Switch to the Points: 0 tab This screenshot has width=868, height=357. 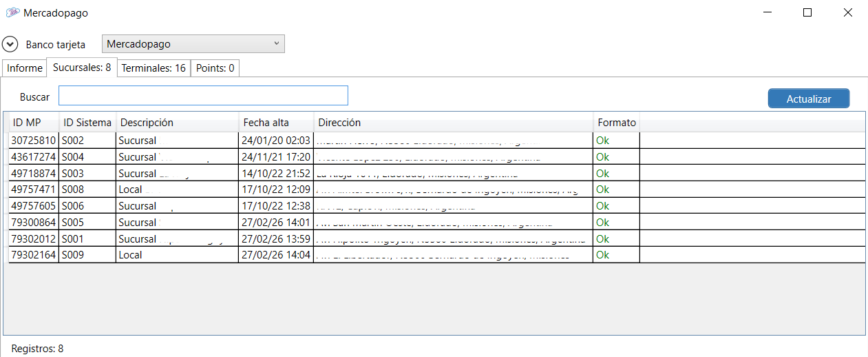coord(215,68)
